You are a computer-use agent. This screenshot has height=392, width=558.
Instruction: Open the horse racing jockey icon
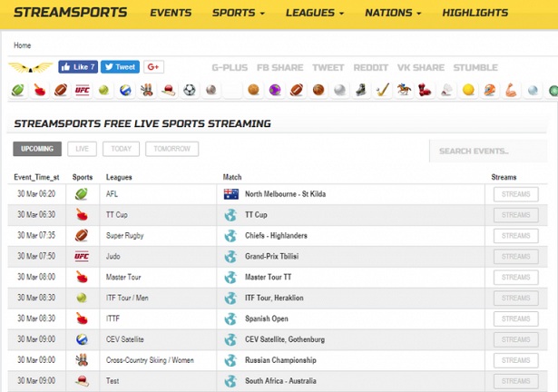404,90
